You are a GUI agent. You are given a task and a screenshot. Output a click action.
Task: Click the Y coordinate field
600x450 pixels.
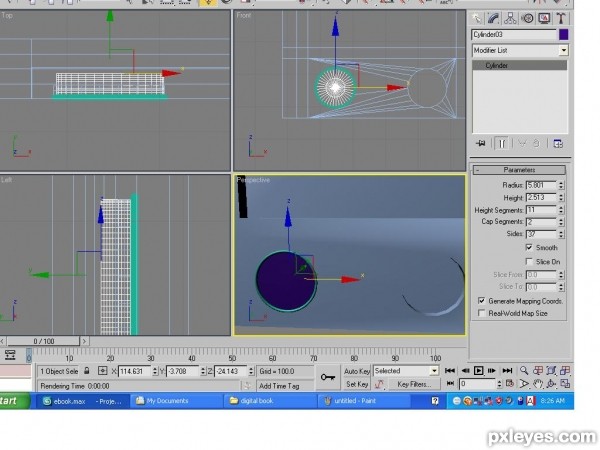click(x=183, y=371)
